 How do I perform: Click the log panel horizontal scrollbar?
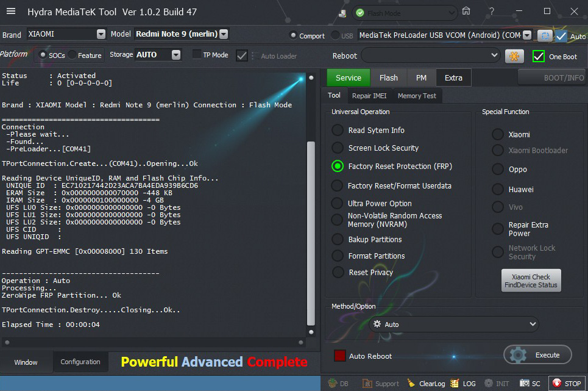point(154,342)
